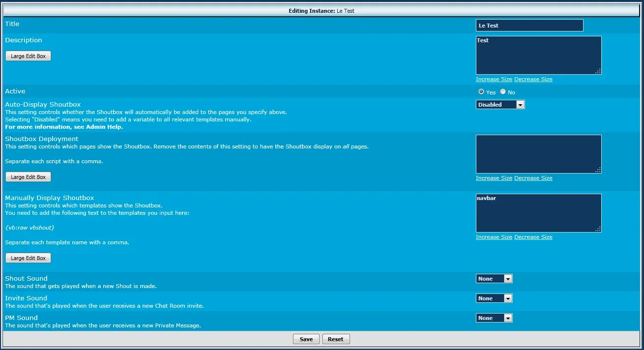This screenshot has height=350, width=644.
Task: Open Large Edit Box for Shoutbox Deployment
Action: (28, 177)
